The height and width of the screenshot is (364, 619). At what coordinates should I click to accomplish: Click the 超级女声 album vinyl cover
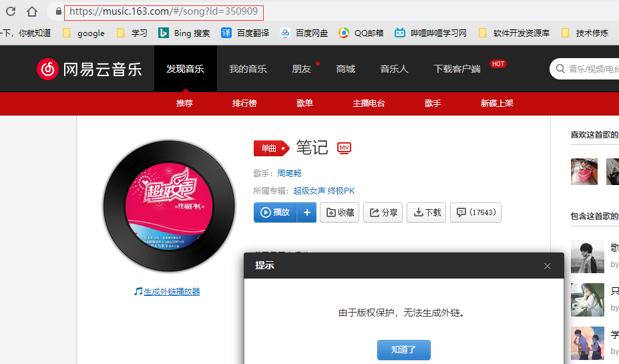pos(169,206)
